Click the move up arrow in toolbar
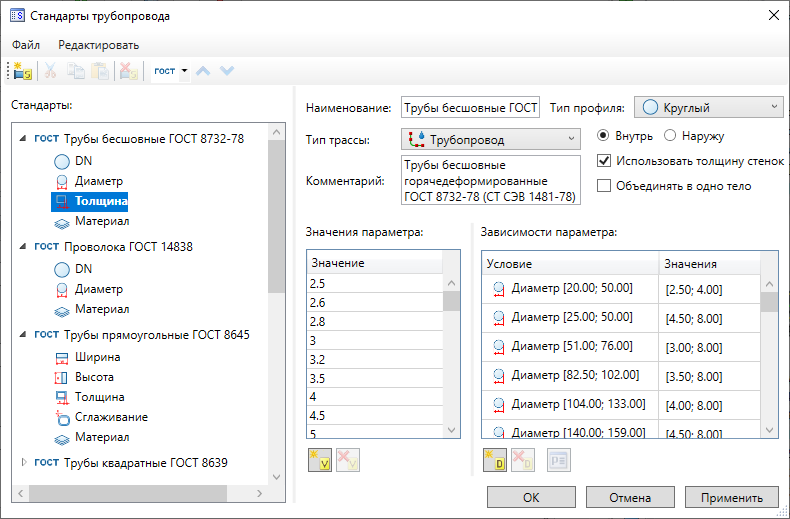Viewport: 790px width, 519px height. point(203,71)
